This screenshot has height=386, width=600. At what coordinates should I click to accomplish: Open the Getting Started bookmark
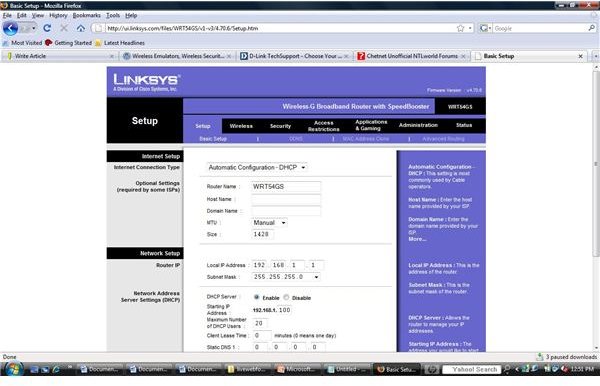68,43
